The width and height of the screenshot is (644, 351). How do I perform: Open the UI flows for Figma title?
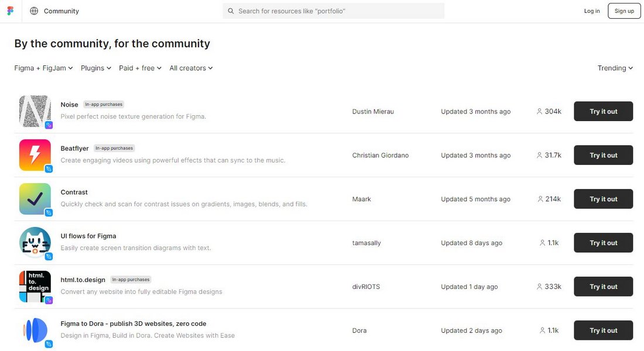(x=88, y=236)
